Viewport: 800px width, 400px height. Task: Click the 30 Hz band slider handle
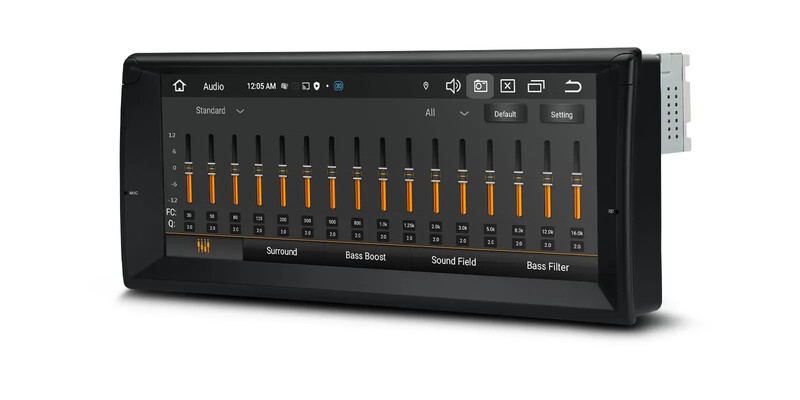click(188, 167)
